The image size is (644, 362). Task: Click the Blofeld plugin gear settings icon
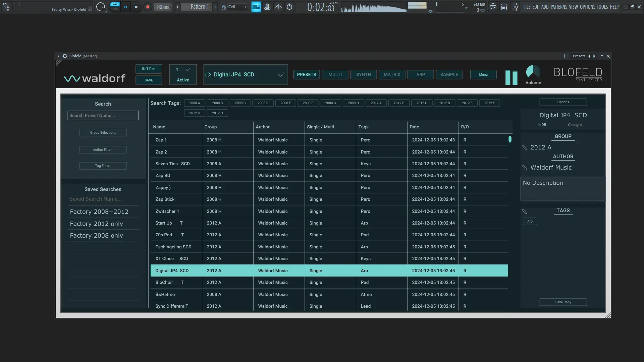point(65,56)
